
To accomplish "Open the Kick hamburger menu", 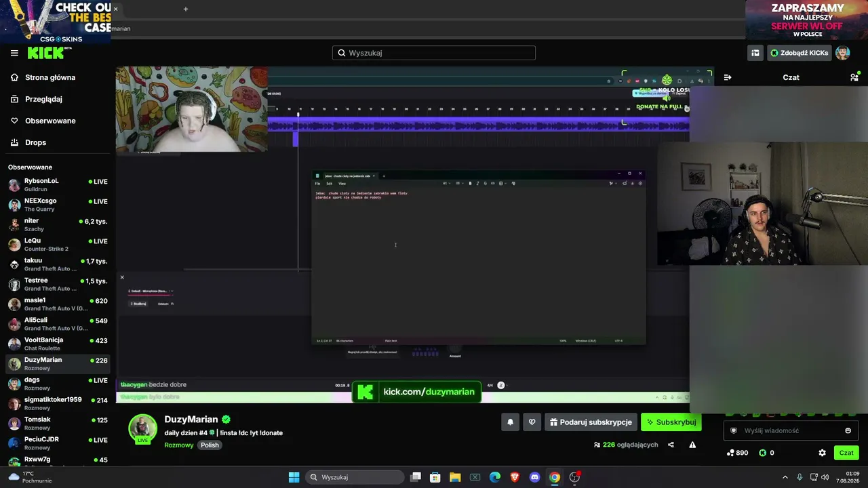I will (x=14, y=53).
